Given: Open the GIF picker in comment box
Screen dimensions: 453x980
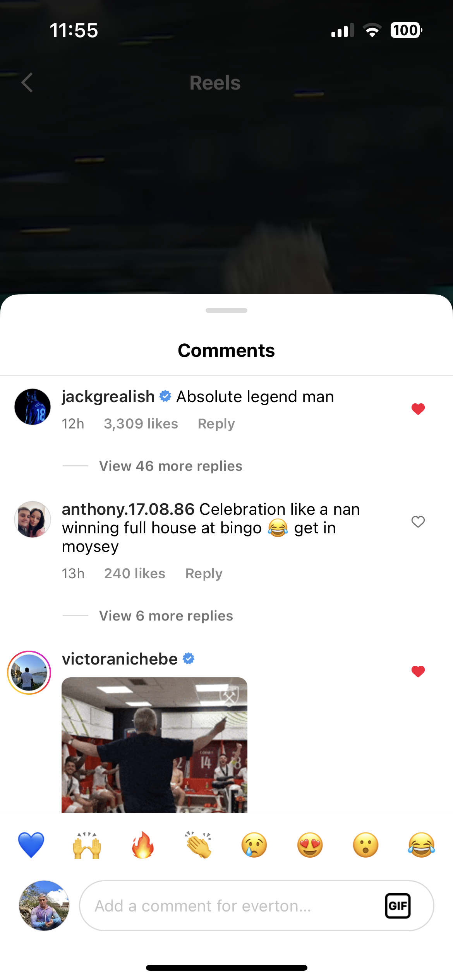Looking at the screenshot, I should [398, 906].
